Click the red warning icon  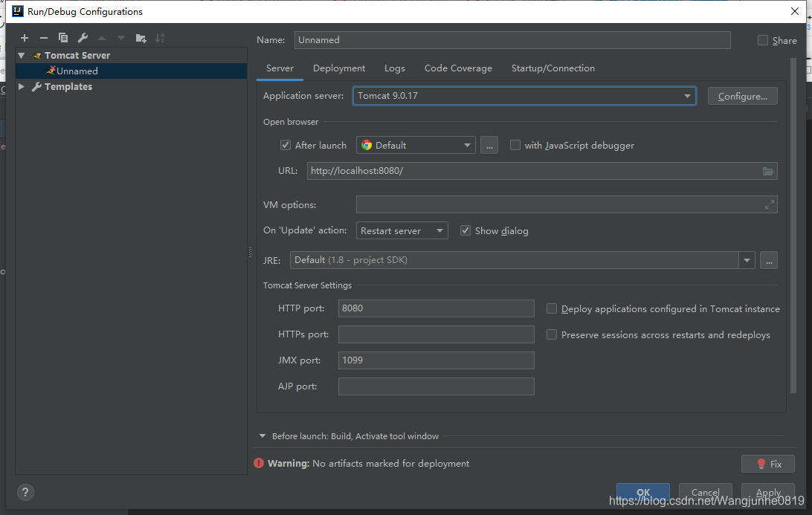(x=259, y=463)
